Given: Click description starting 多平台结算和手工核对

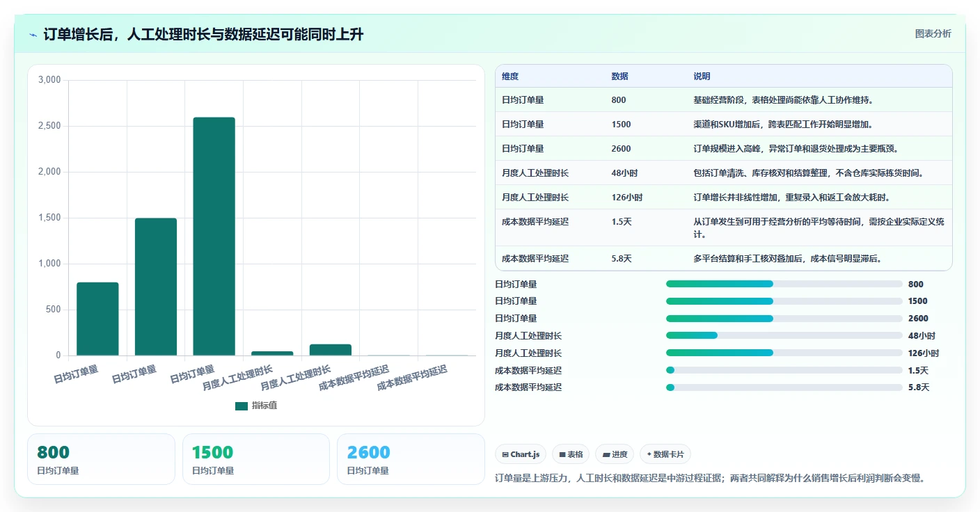Looking at the screenshot, I should [x=788, y=259].
